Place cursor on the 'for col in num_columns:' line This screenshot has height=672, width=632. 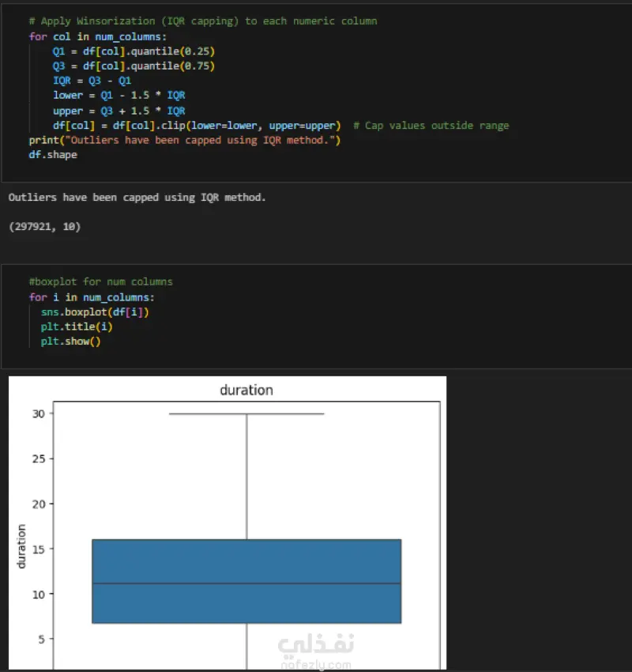[x=98, y=36]
